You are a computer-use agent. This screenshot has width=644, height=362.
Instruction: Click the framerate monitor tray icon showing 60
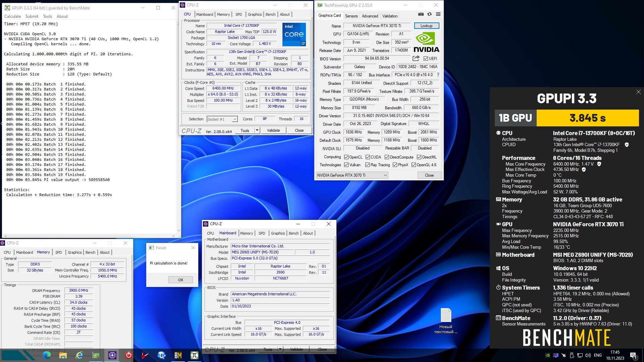[x=555, y=355]
